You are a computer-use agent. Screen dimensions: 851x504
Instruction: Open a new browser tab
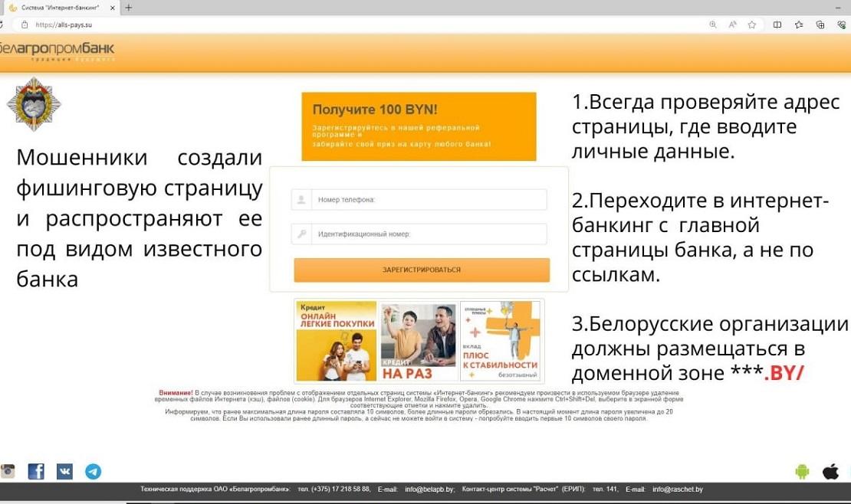pos(128,7)
